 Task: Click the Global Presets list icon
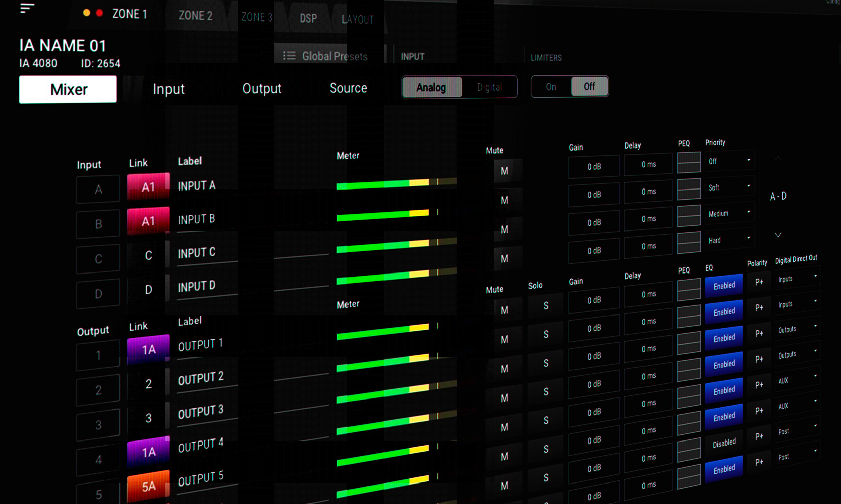(x=289, y=56)
